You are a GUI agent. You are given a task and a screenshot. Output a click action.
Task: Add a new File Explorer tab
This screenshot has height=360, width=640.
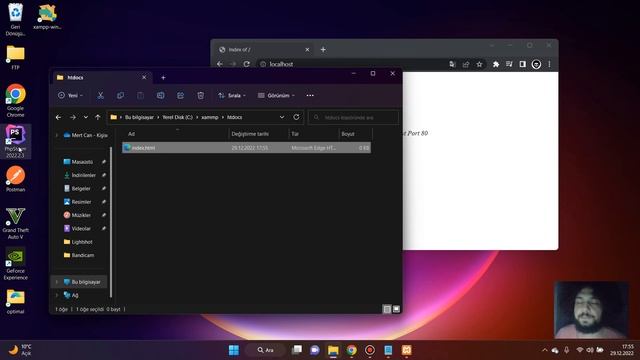pos(163,78)
